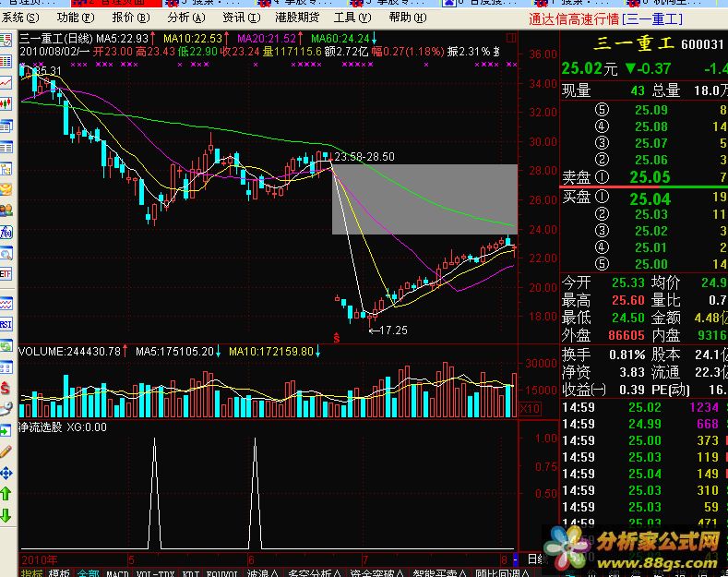Click the green refresh arrows icon
The image size is (728, 577).
(x=6, y=345)
